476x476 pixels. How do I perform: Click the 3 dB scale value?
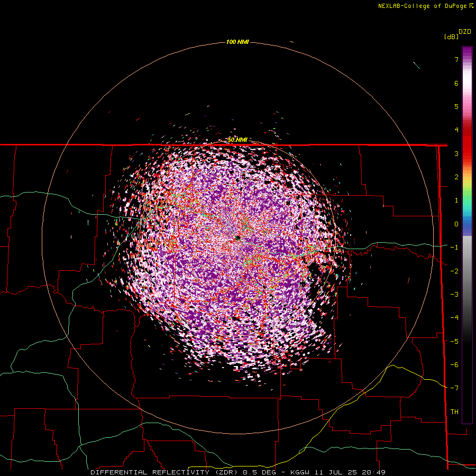tap(456, 153)
